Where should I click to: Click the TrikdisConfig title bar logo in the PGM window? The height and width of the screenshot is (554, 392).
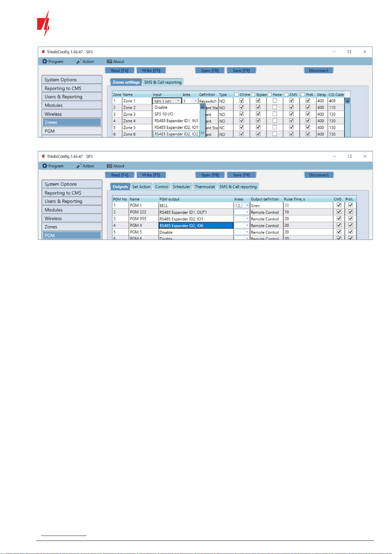pos(43,156)
